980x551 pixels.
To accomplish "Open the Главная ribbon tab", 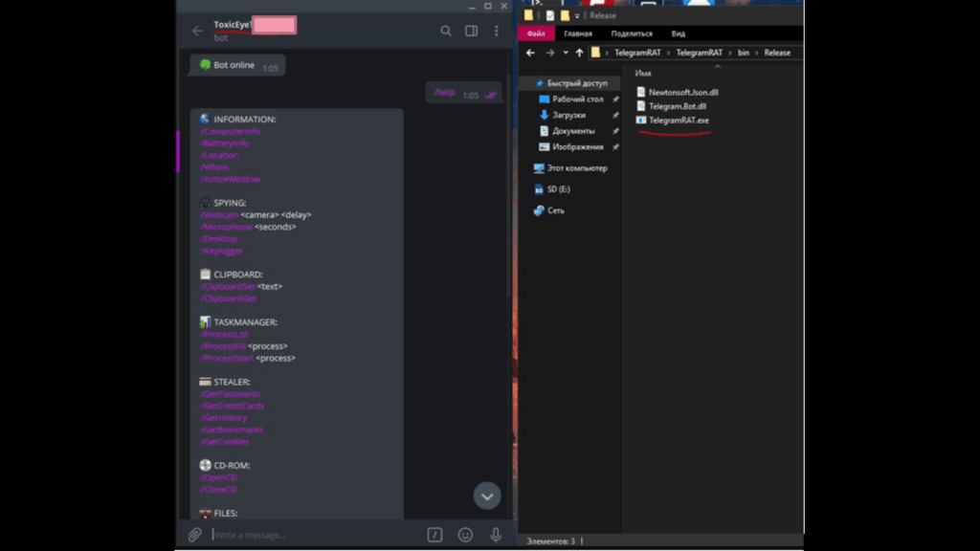I will click(577, 33).
